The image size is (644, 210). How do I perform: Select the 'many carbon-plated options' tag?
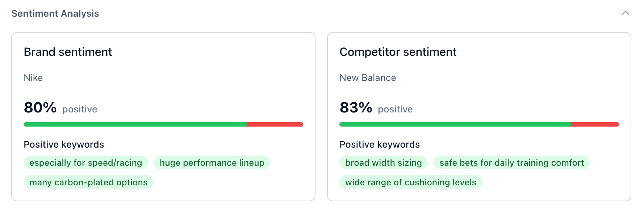88,182
